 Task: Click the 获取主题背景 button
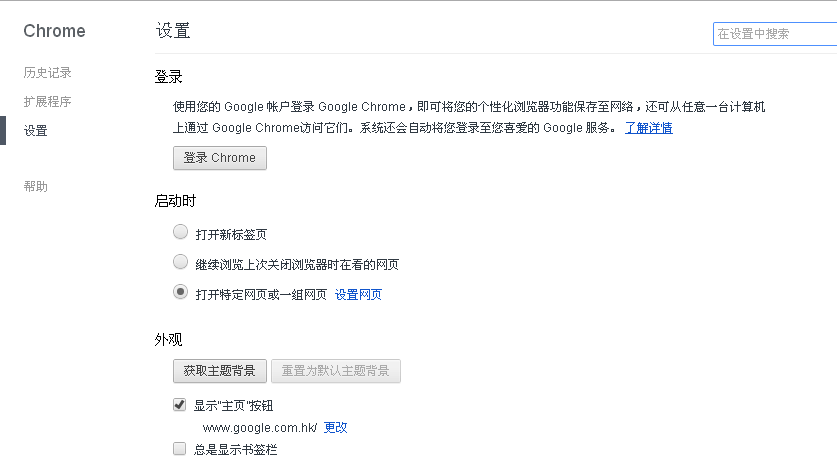click(220, 371)
